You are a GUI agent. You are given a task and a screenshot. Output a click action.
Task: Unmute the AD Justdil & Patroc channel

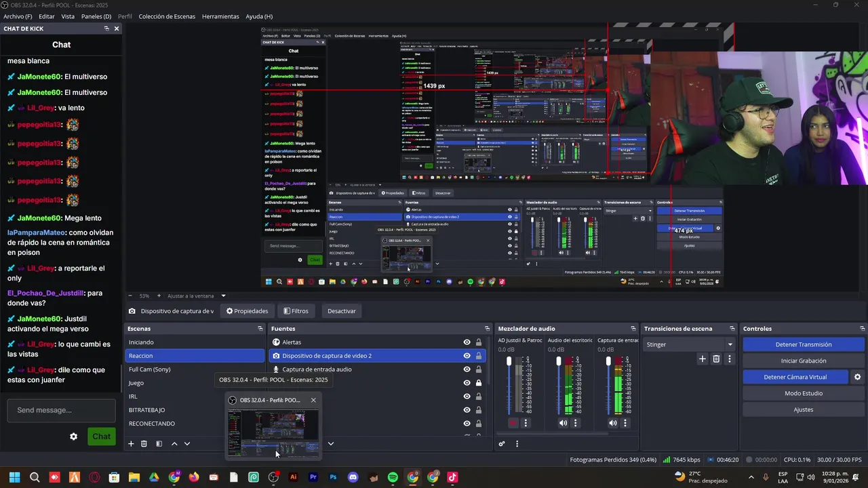click(x=513, y=423)
